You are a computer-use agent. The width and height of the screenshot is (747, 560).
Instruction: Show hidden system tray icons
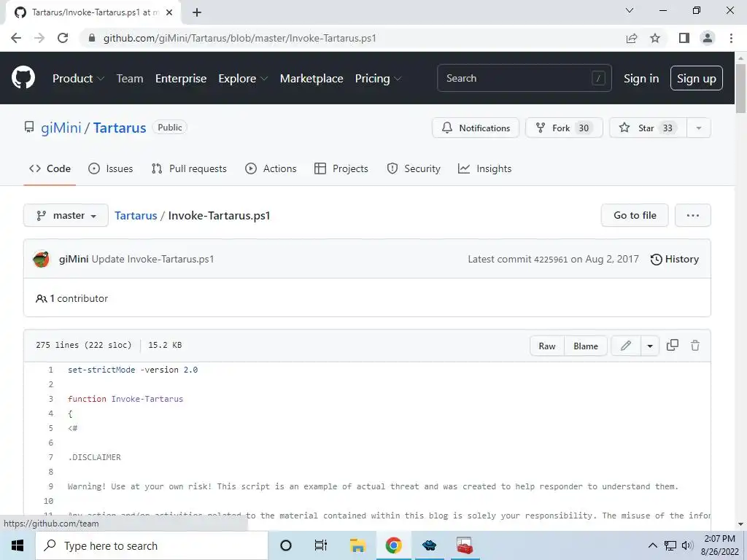click(x=653, y=545)
